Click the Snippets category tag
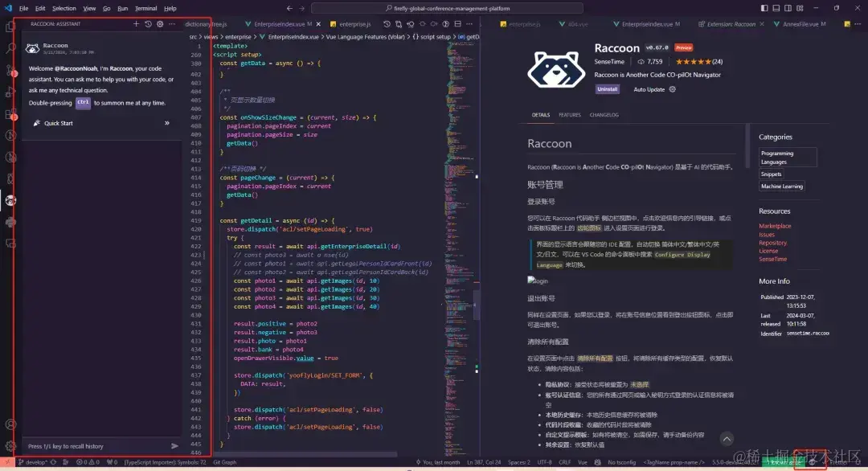The height and width of the screenshot is (471, 868). 771,174
